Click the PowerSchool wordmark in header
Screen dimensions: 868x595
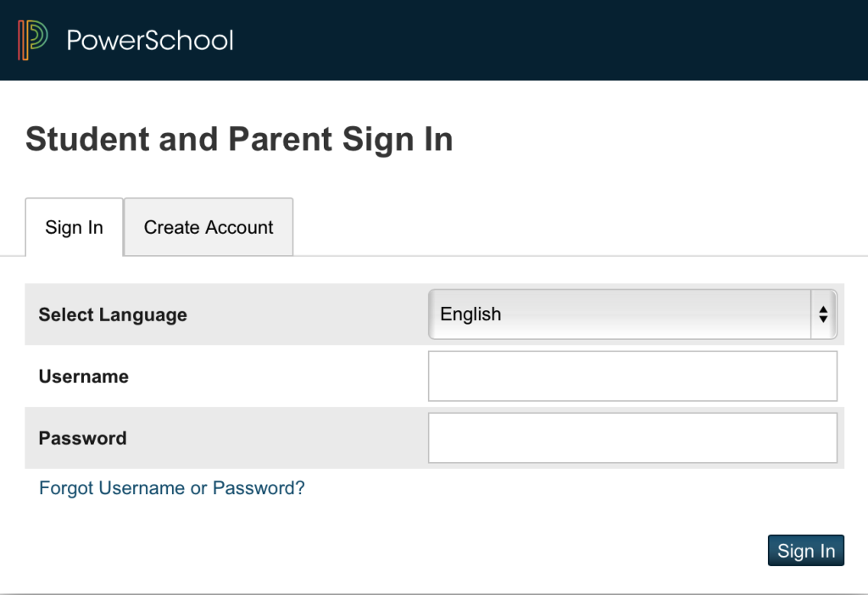[150, 40]
